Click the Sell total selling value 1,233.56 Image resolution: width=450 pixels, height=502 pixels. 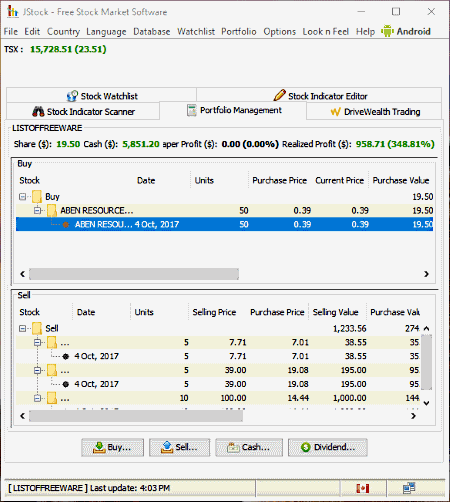pyautogui.click(x=349, y=328)
